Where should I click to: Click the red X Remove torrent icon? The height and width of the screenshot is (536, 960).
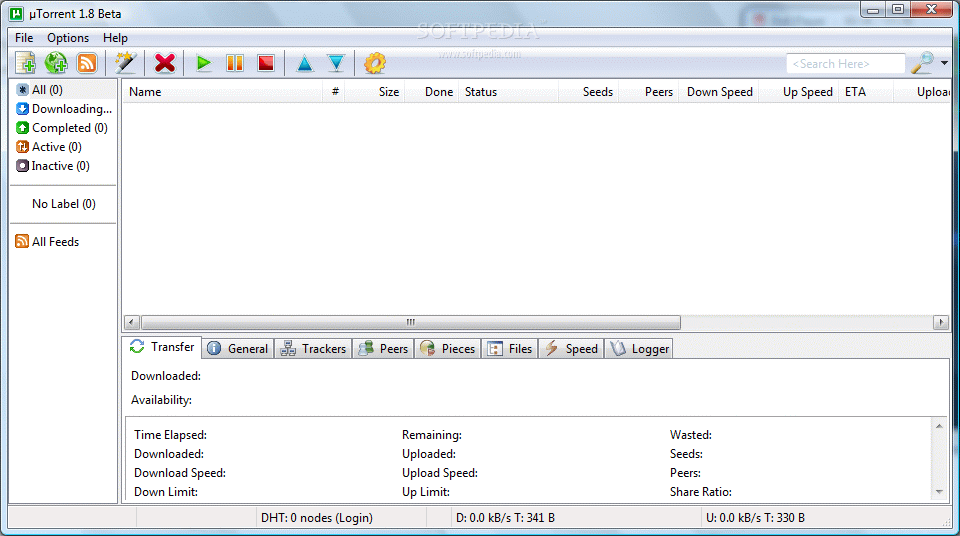(165, 63)
